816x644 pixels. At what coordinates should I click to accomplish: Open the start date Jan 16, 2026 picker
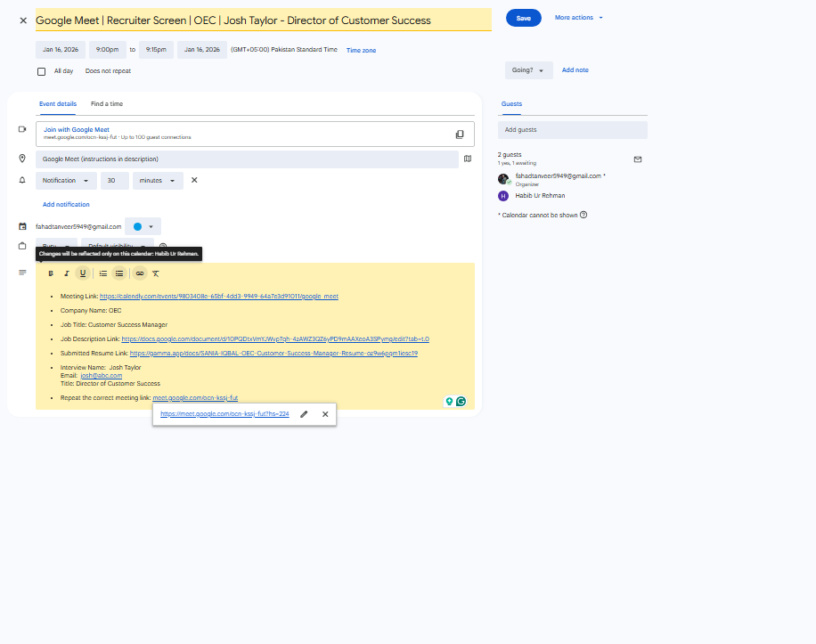tap(61, 49)
